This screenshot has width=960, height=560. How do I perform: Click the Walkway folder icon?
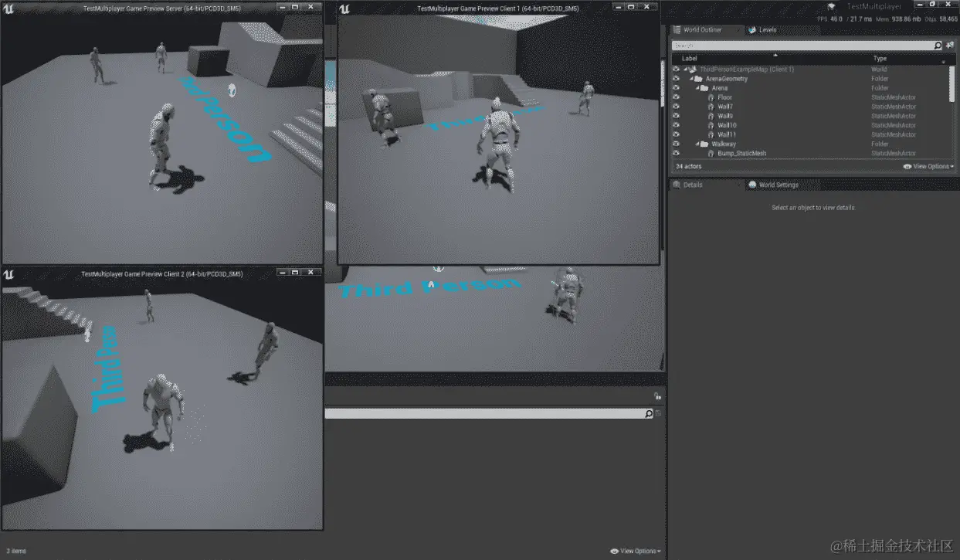pyautogui.click(x=704, y=144)
